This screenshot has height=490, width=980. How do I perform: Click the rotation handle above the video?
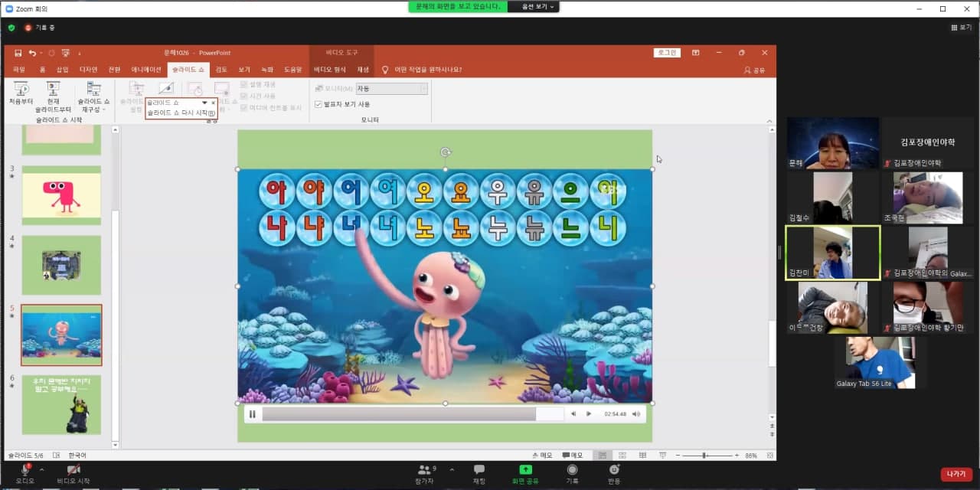[446, 152]
